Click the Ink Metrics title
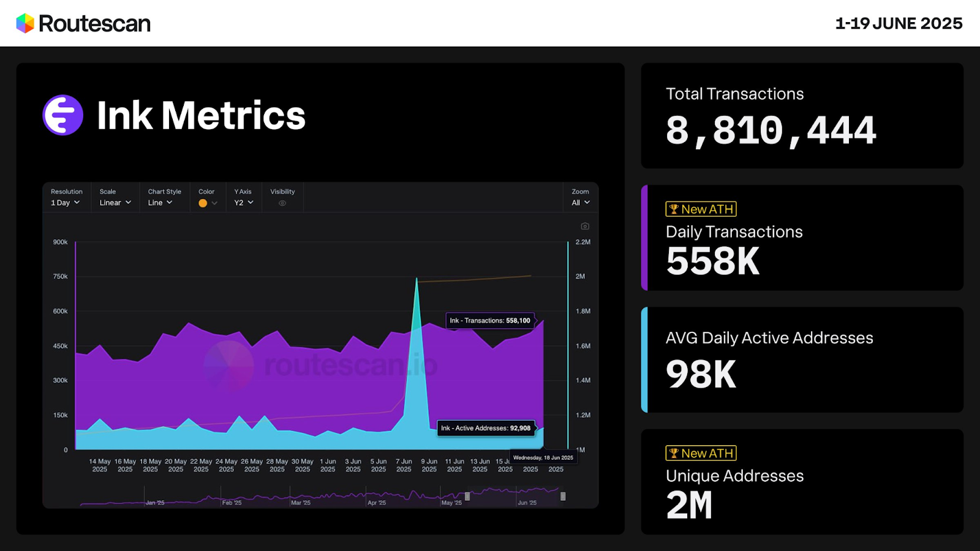The height and width of the screenshot is (551, 980). pos(201,116)
